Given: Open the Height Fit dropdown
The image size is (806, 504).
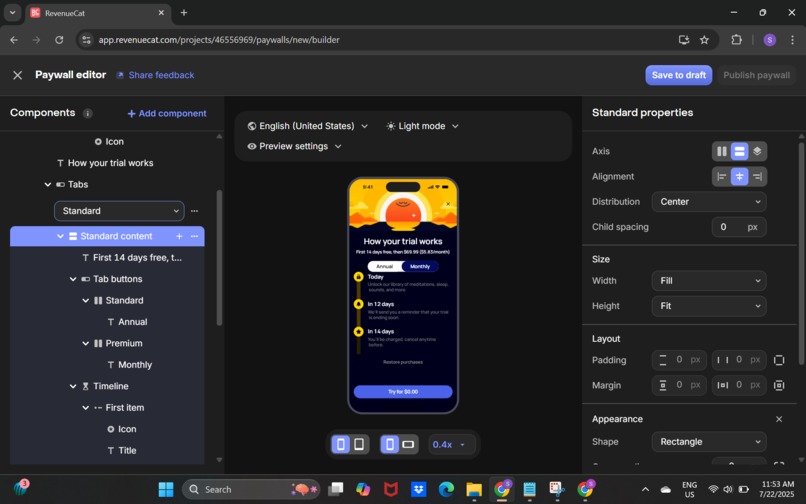Looking at the screenshot, I should click(x=709, y=306).
